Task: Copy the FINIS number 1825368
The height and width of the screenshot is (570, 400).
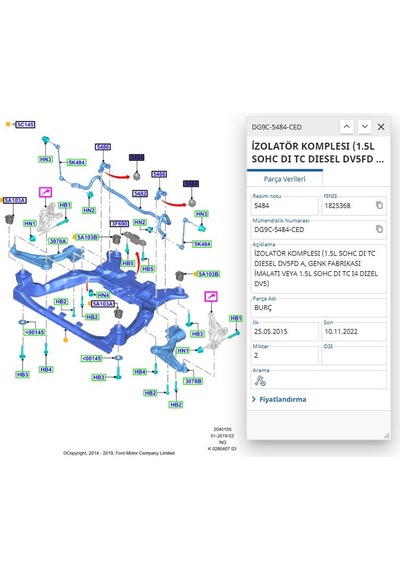Action: click(x=379, y=205)
